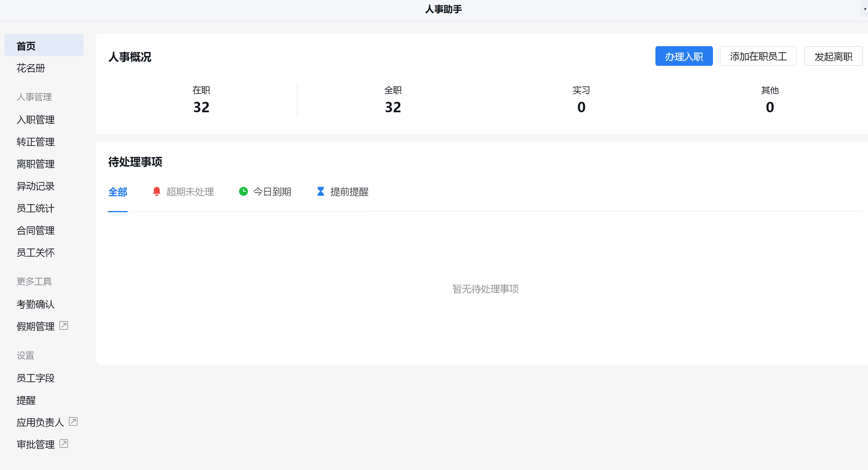Open 首页 in the sidebar
The height and width of the screenshot is (470, 868).
tap(44, 46)
